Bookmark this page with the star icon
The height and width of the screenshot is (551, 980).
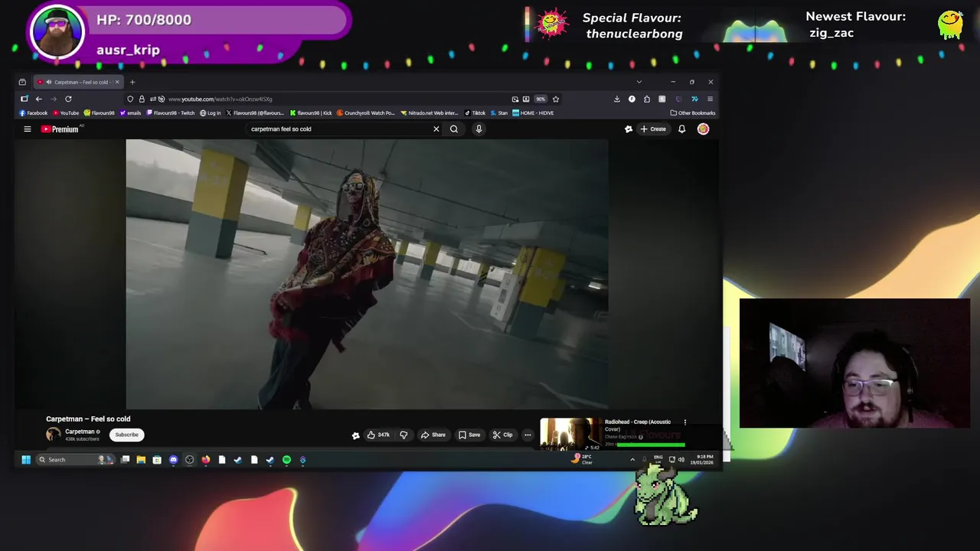coord(556,99)
